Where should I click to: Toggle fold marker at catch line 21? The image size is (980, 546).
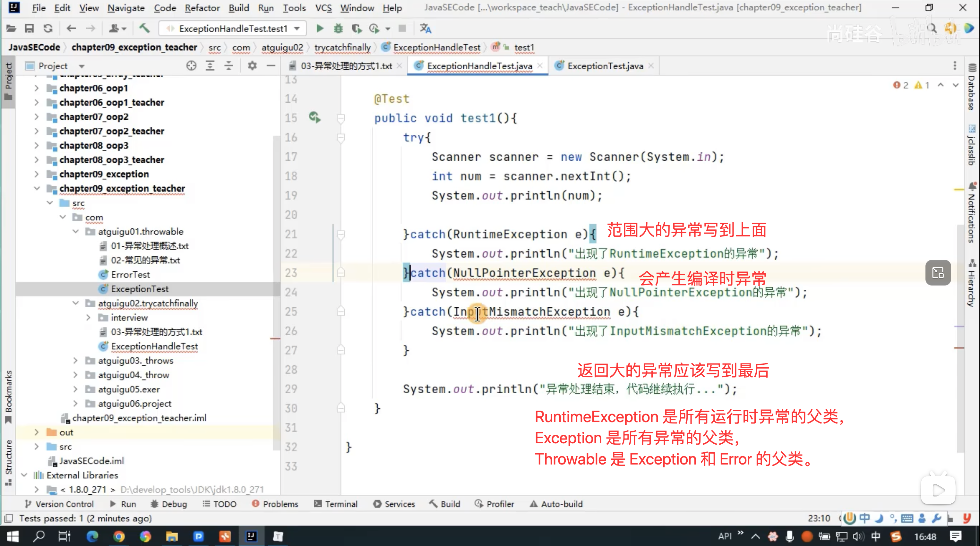pyautogui.click(x=341, y=234)
